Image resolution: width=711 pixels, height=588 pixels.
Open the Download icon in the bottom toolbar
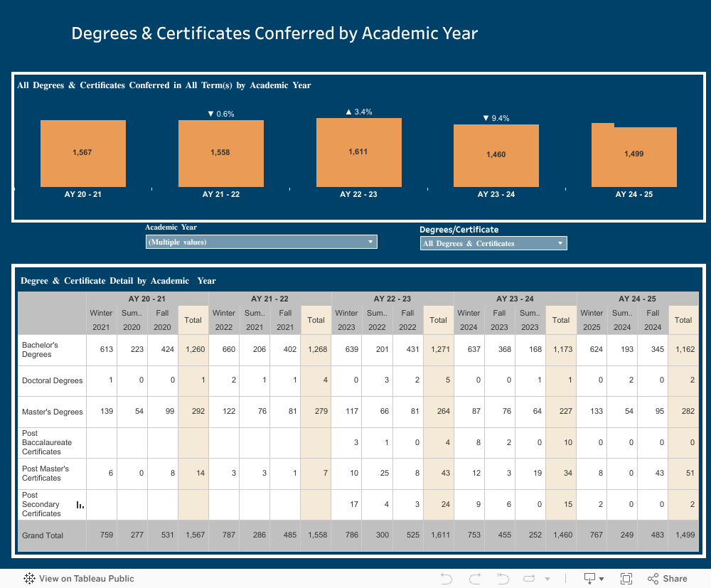589,578
